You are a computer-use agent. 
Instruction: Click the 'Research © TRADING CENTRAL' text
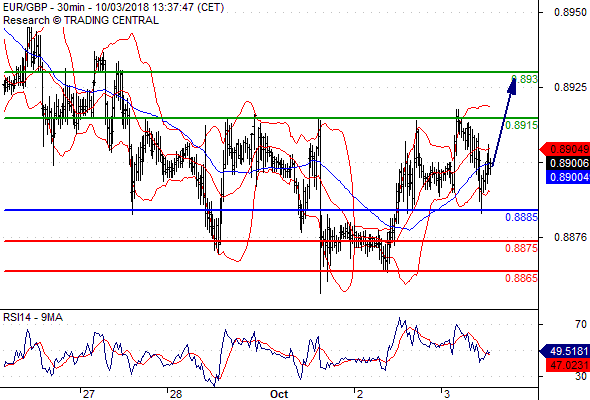(81, 20)
